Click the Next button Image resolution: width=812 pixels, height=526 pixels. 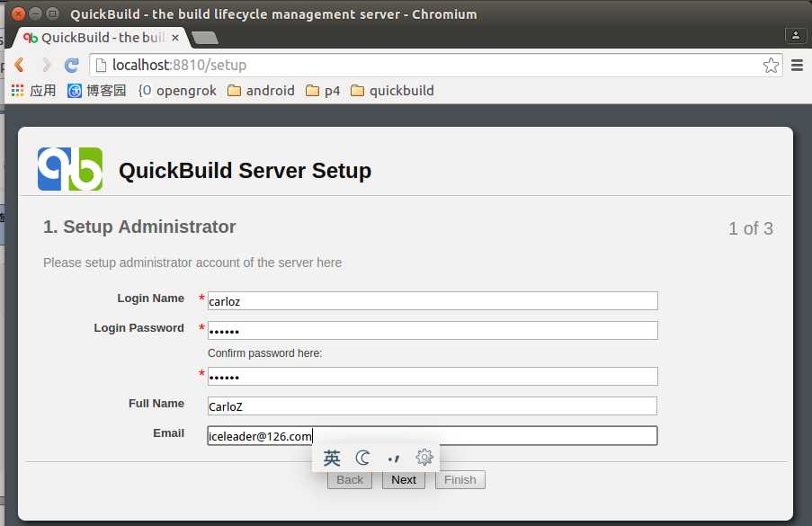[404, 480]
